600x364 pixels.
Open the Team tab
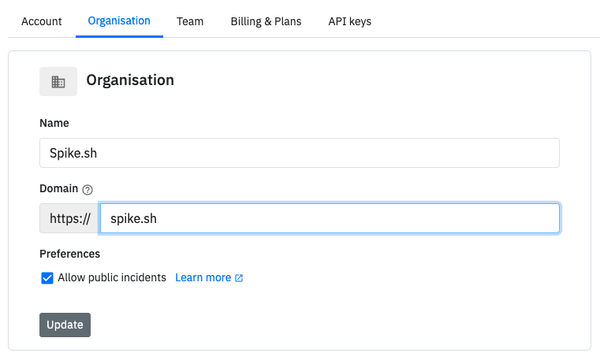tap(190, 21)
